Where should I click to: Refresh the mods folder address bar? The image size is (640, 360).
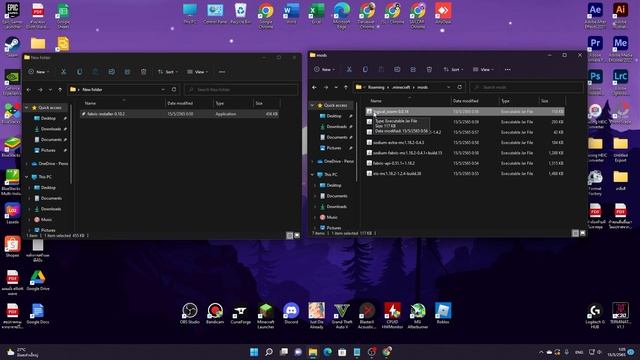tap(460, 87)
